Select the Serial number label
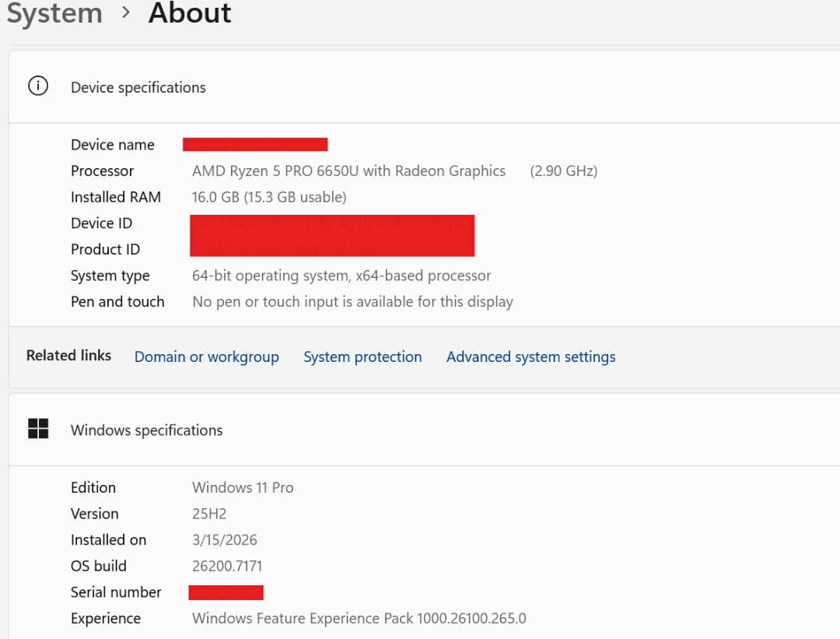Screen dimensions: 840x639 pos(116,592)
